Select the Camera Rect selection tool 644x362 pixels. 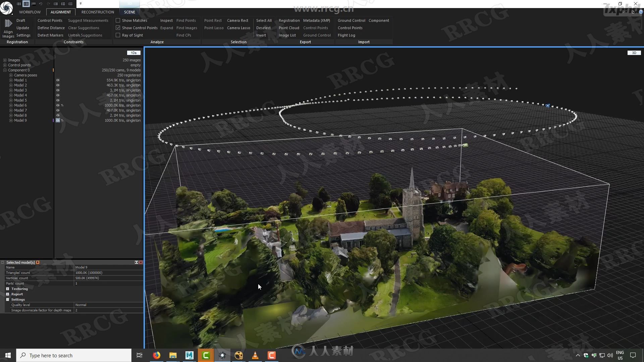(237, 20)
